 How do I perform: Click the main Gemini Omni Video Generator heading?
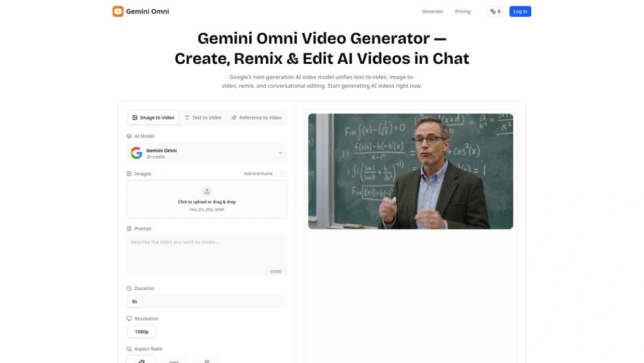[x=321, y=48]
